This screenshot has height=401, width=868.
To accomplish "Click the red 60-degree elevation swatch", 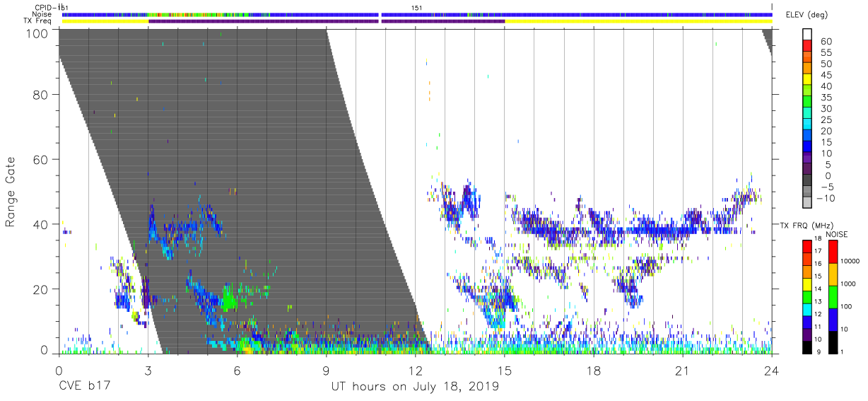I will tap(807, 45).
